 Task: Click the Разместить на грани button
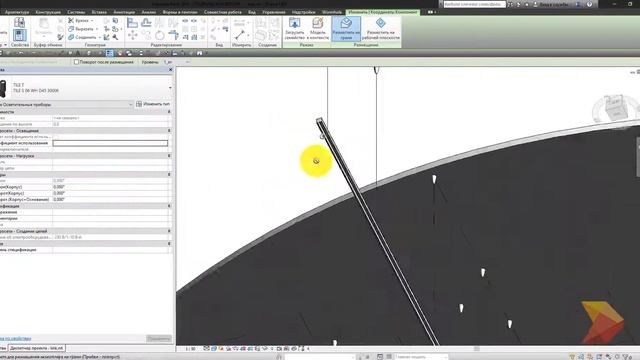[346, 29]
